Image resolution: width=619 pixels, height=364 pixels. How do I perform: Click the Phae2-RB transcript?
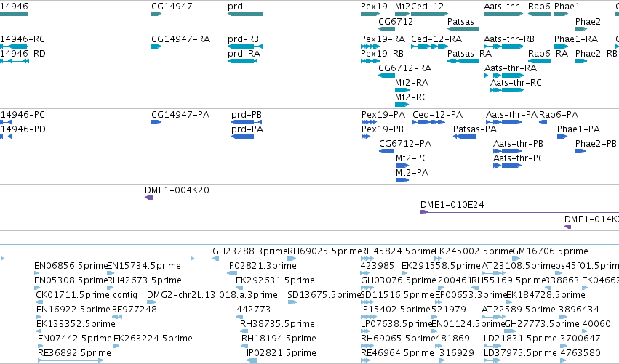[581, 61]
